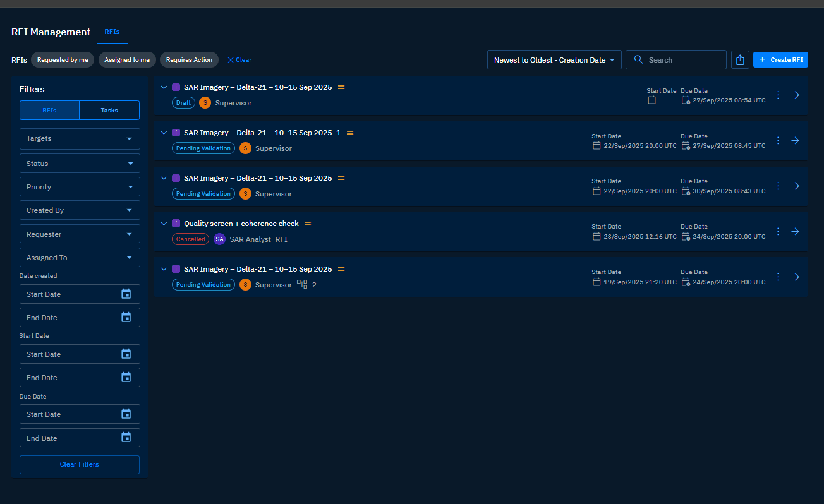824x504 pixels.
Task: Click arrow to open the SAR Imagery 2025_1 RFI
Action: point(796,141)
